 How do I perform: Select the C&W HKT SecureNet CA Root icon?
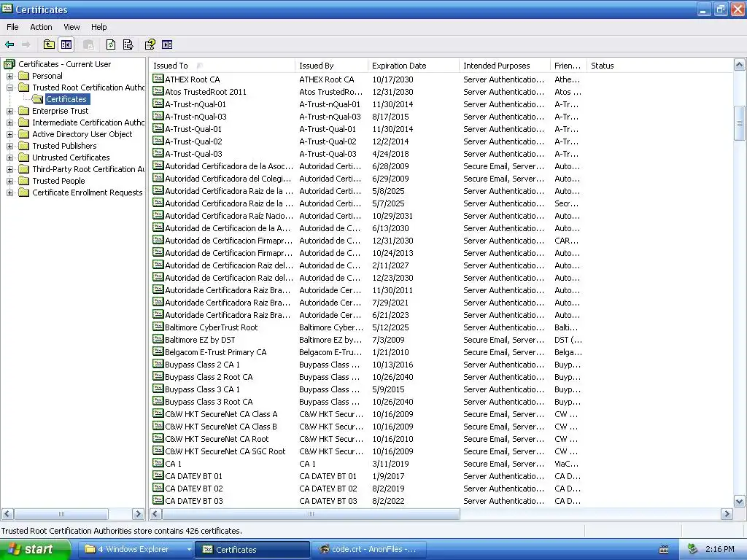158,438
